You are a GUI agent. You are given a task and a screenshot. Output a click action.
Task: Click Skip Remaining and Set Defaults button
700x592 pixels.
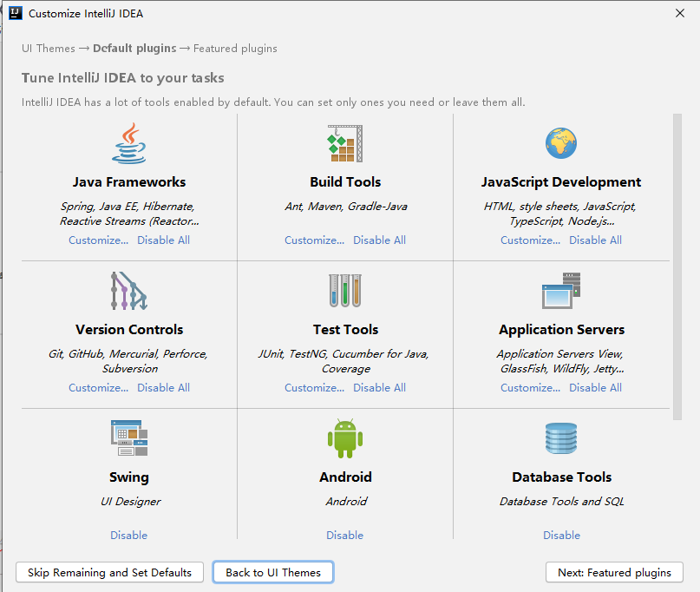click(109, 572)
